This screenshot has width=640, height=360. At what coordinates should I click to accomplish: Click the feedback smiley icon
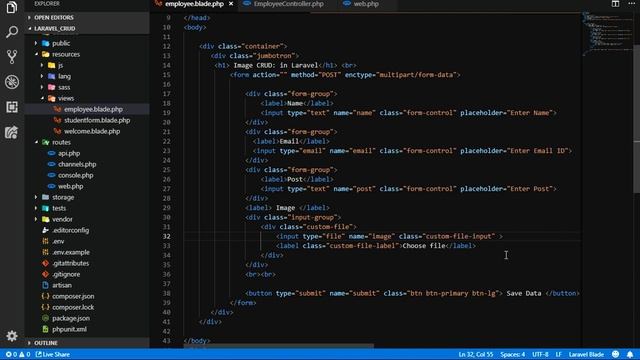[616, 354]
